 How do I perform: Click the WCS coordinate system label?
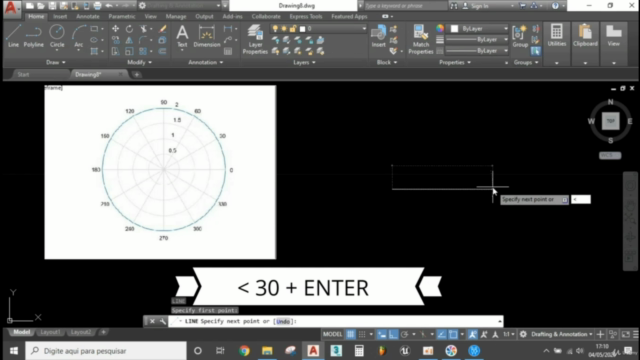[610, 156]
